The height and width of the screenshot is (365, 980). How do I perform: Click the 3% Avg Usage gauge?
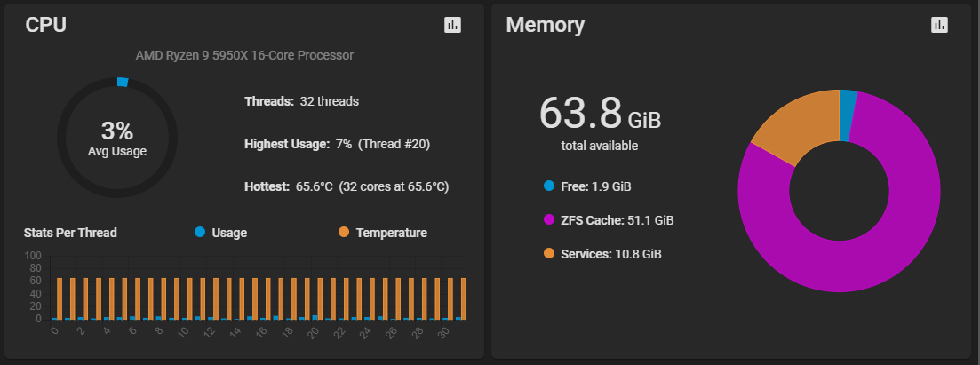click(x=117, y=139)
